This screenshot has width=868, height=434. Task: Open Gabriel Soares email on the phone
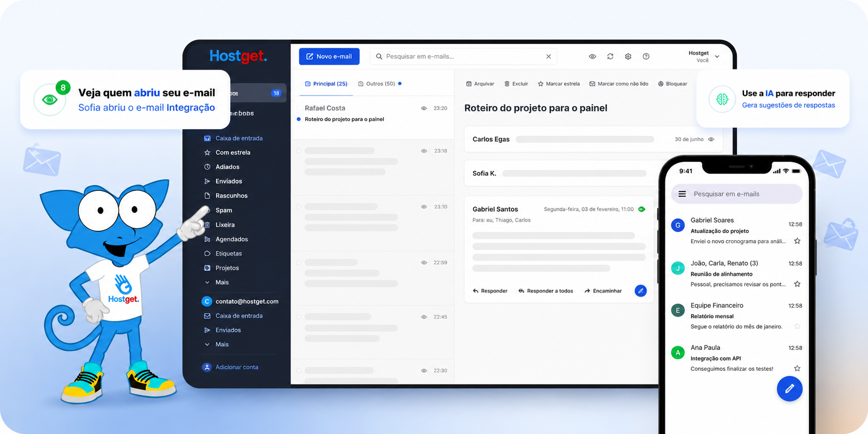click(736, 230)
